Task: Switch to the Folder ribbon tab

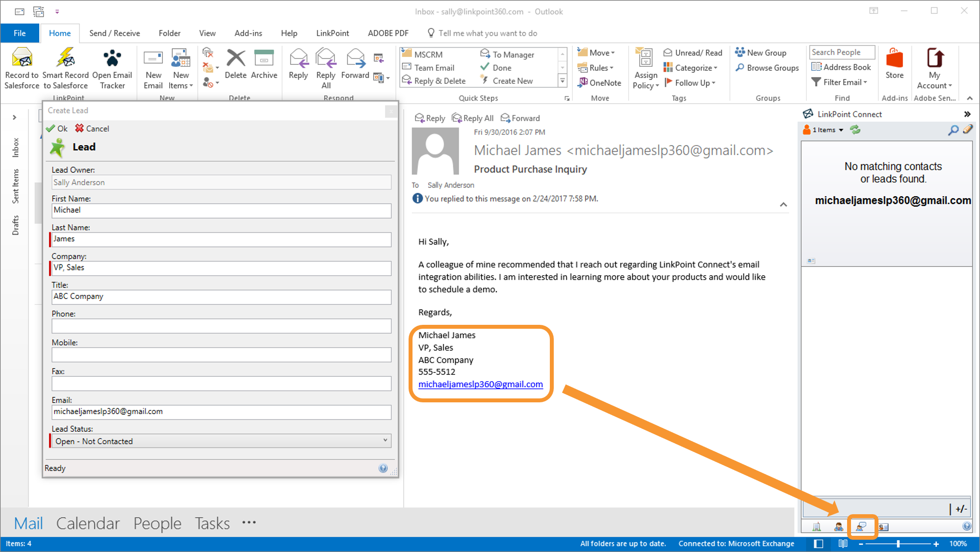Action: pos(169,33)
